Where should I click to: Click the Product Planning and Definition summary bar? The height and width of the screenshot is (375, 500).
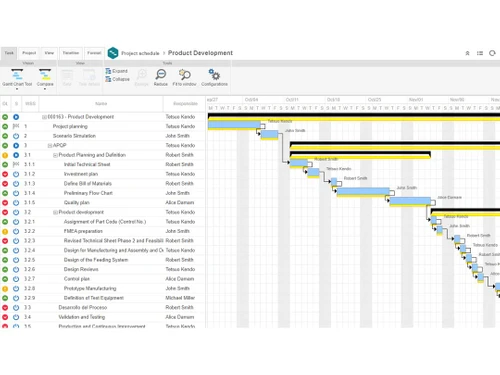(x=360, y=154)
